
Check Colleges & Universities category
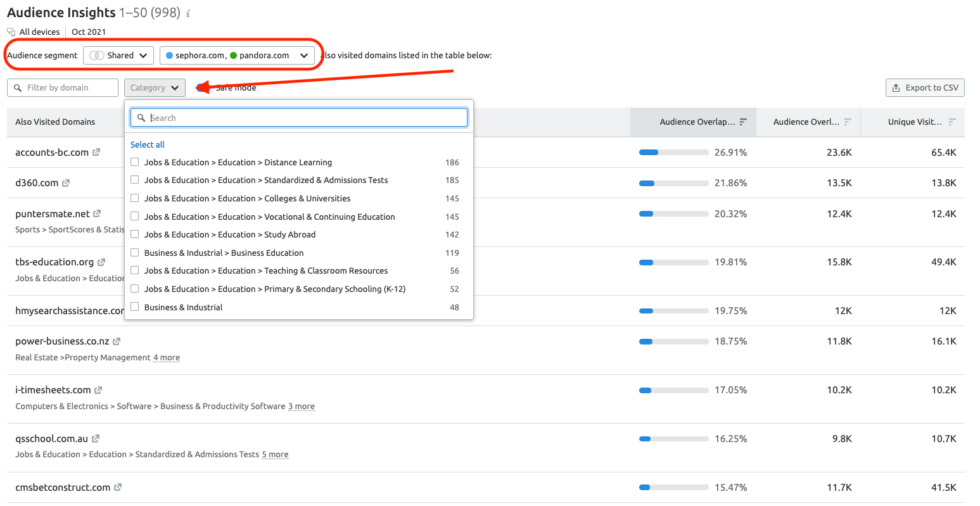134,198
